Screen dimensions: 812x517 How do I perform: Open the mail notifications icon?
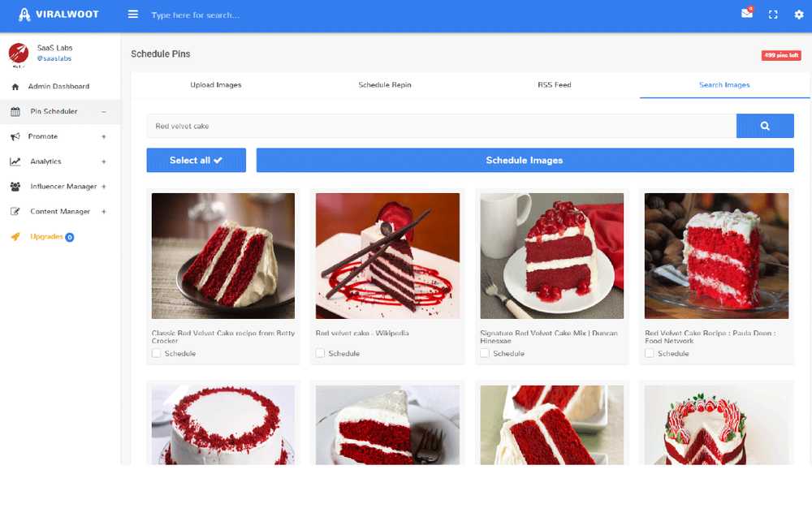pos(746,14)
